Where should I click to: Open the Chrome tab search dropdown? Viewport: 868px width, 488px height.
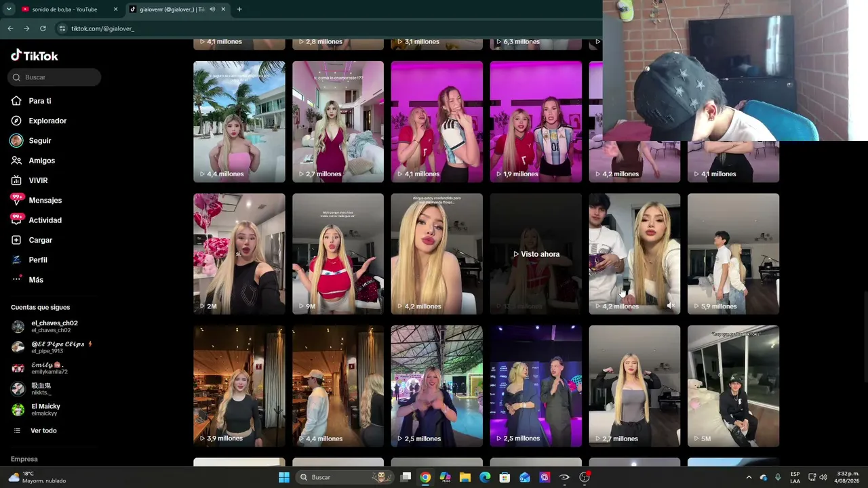[x=9, y=9]
